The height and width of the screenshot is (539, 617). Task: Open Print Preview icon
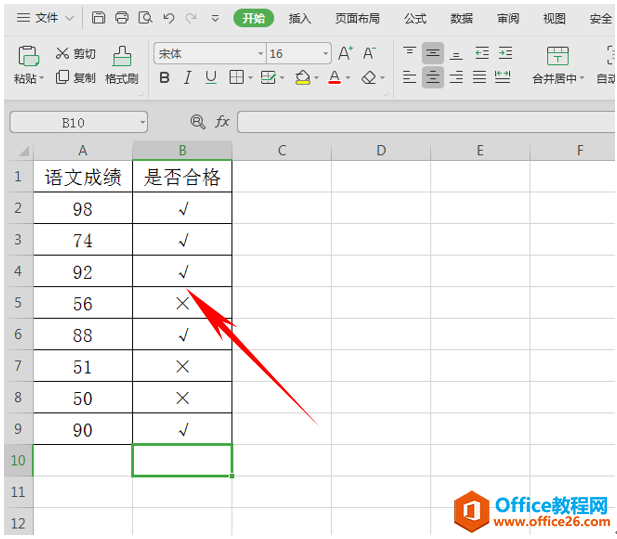pyautogui.click(x=145, y=18)
